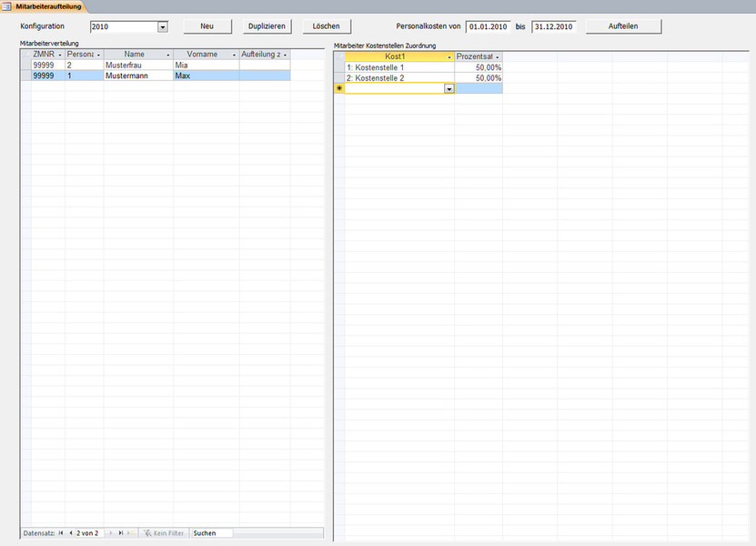The height and width of the screenshot is (546, 756).
Task: Click the Neu button
Action: [x=207, y=26]
